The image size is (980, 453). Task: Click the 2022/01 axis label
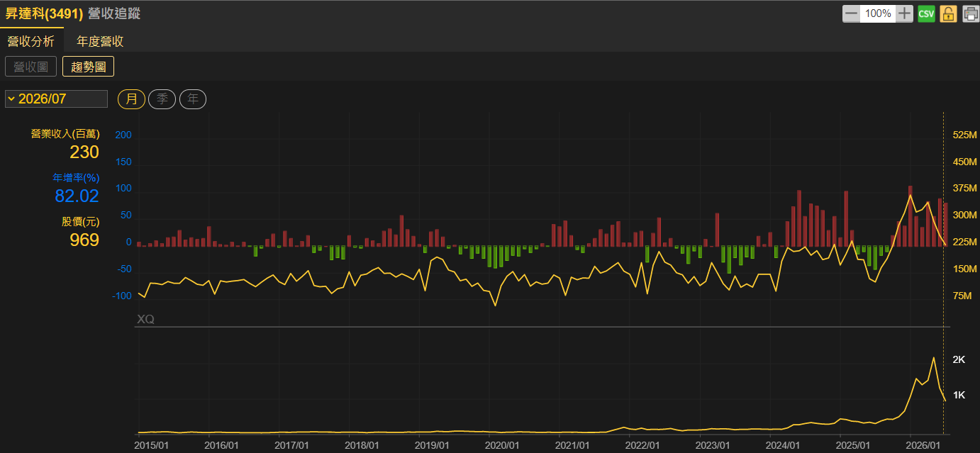click(642, 444)
